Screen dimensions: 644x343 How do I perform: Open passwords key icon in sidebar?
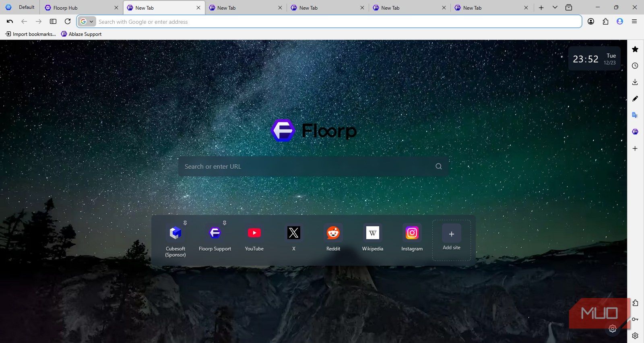[635, 319]
